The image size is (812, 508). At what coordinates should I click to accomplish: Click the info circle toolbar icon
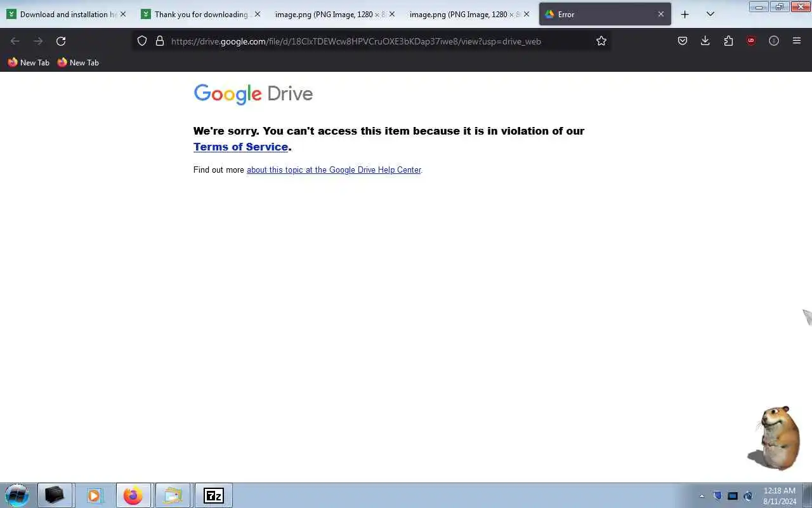click(x=774, y=41)
